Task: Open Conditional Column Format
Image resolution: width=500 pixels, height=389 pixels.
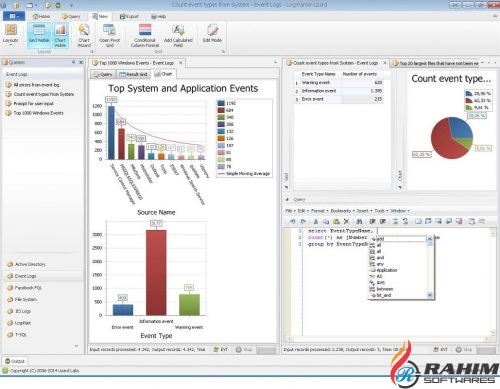Action: coord(145,35)
